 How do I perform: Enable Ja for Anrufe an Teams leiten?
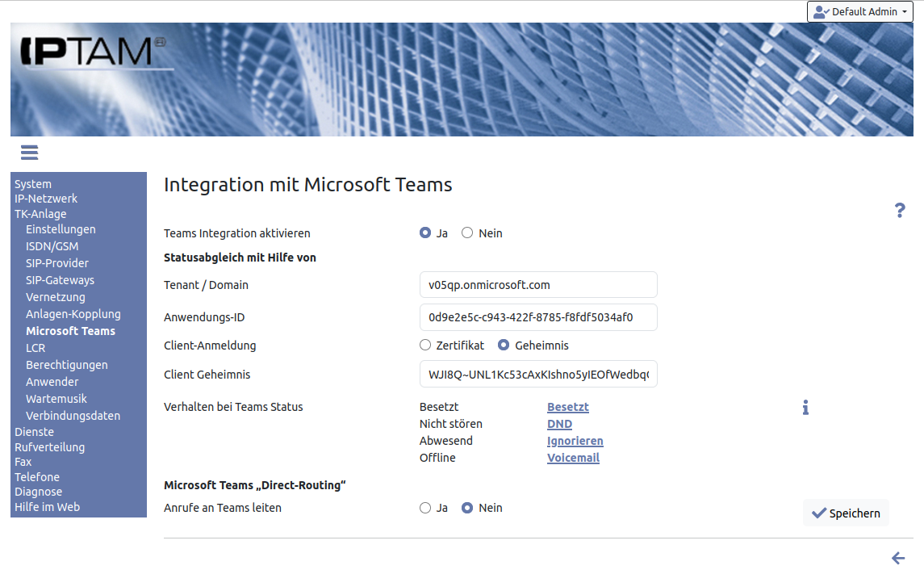425,508
